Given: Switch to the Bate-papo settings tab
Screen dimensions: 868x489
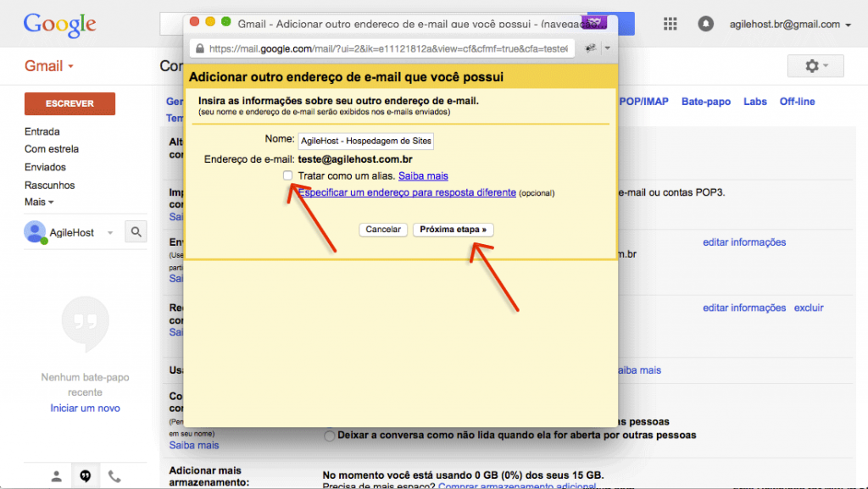Looking at the screenshot, I should [706, 102].
